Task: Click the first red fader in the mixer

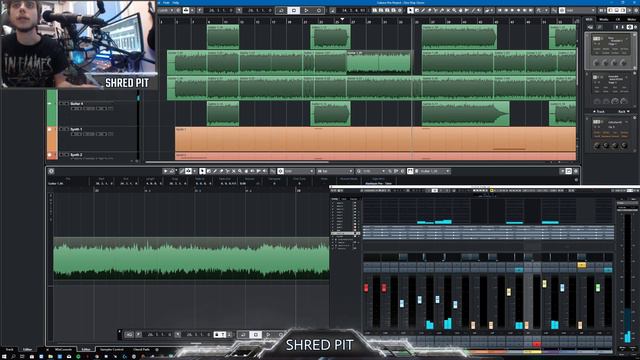Action: coord(366,288)
